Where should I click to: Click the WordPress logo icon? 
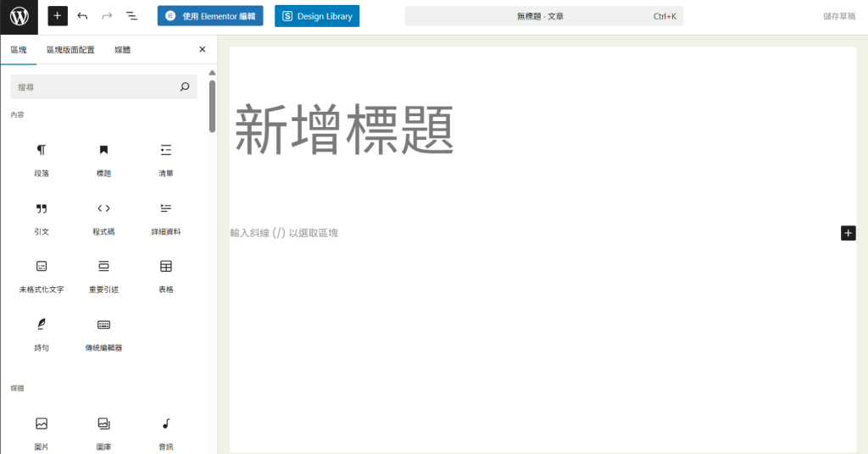19,16
